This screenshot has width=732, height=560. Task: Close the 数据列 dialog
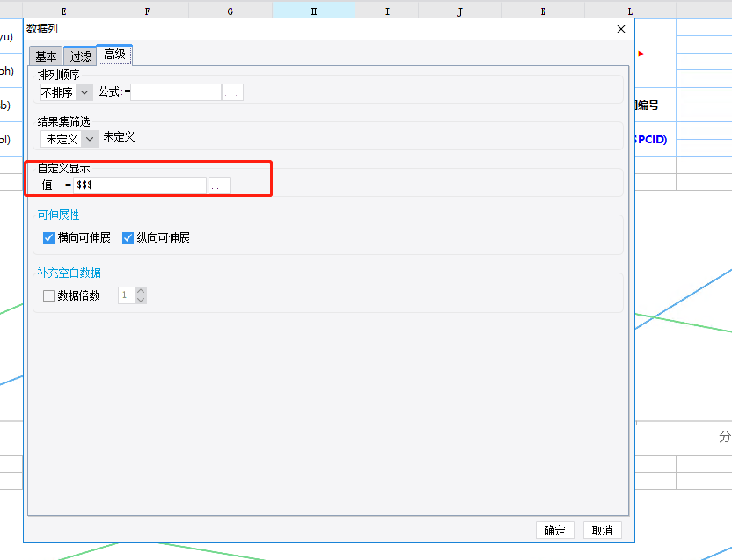(621, 29)
